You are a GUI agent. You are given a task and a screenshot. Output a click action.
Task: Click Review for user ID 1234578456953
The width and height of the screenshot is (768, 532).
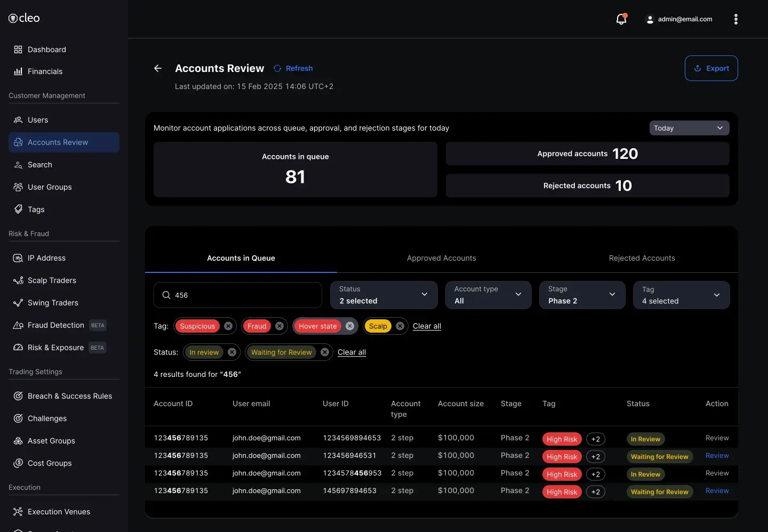tap(717, 473)
